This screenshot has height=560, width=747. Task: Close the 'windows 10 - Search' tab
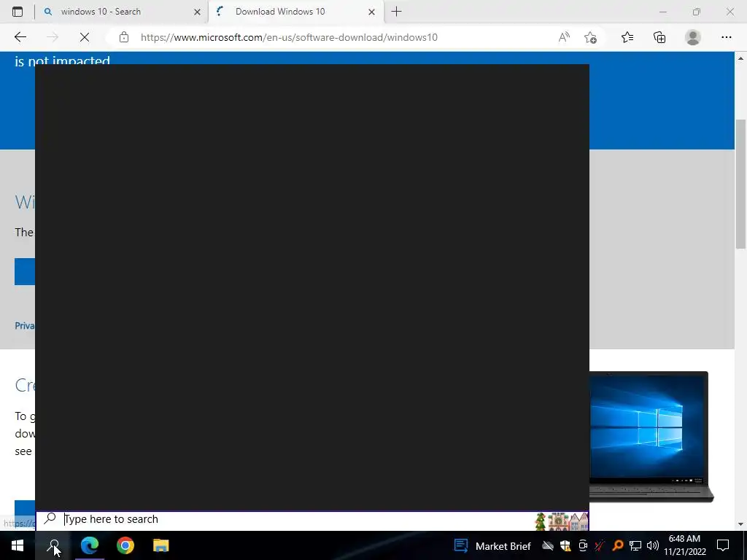[197, 12]
